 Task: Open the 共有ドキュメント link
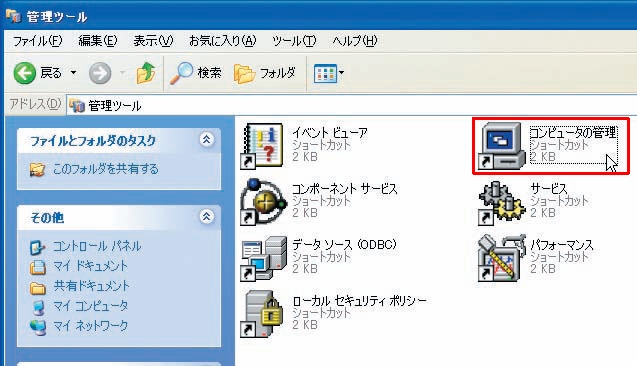pyautogui.click(x=91, y=286)
